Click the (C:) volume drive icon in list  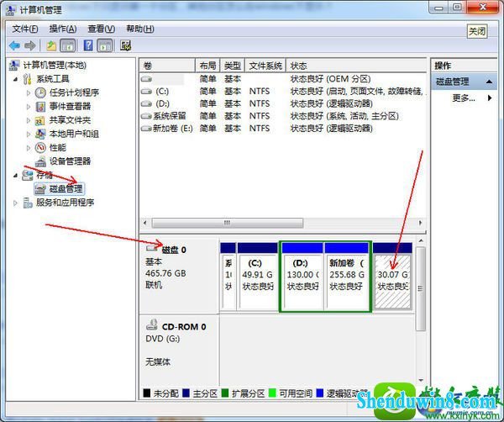(146, 92)
